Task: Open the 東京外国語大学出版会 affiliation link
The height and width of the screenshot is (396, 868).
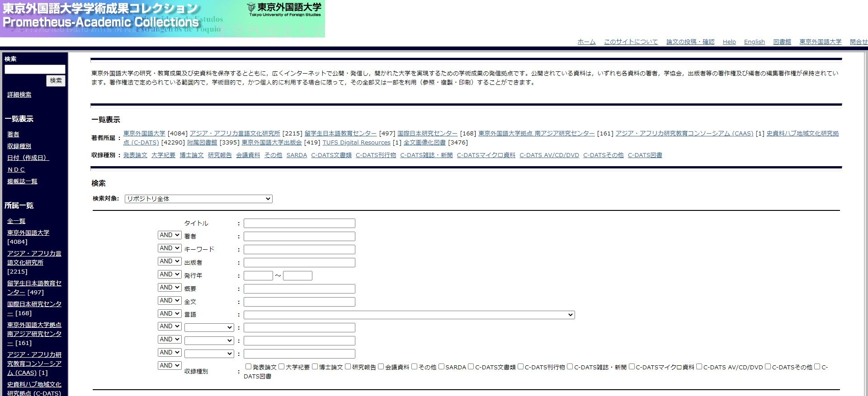Action: pyautogui.click(x=272, y=143)
